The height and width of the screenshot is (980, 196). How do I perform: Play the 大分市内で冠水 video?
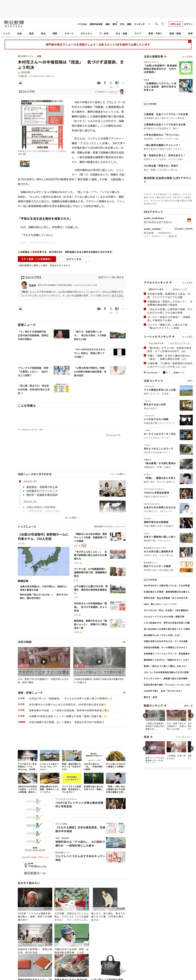coord(44,661)
